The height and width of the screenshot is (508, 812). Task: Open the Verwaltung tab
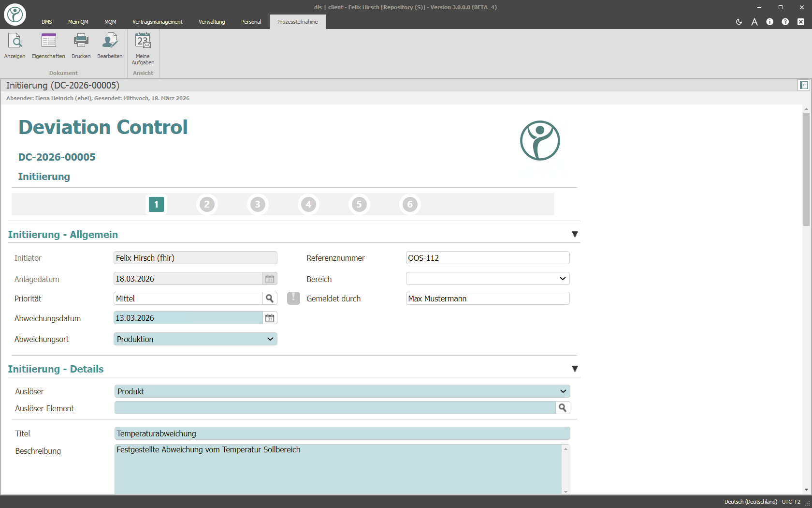[212, 22]
